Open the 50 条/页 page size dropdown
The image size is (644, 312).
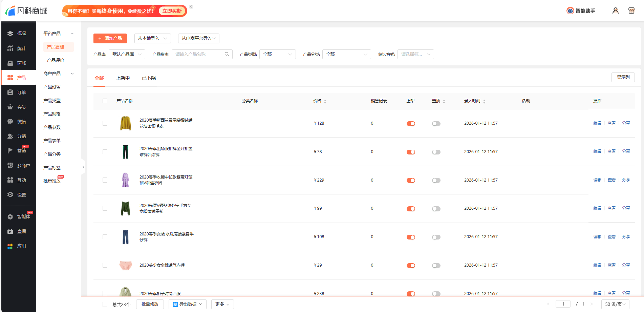pos(615,304)
